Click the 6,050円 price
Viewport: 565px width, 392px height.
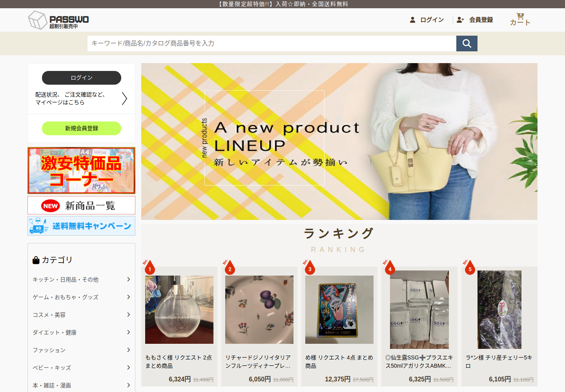point(260,379)
